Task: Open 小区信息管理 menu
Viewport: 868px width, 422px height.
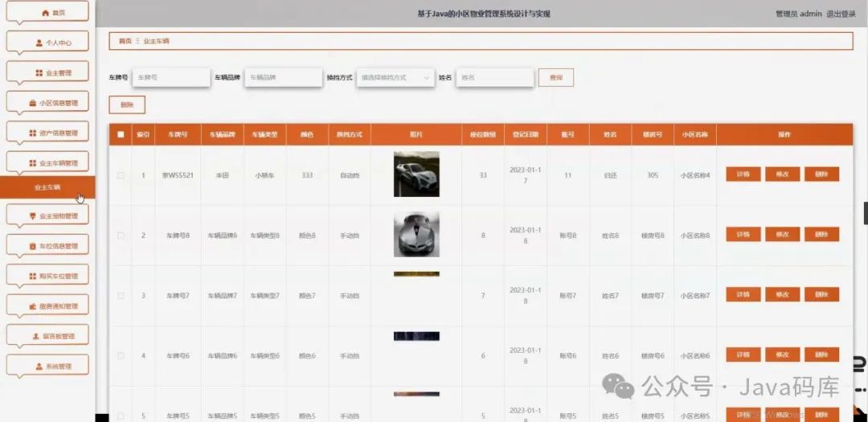Action: 47,103
